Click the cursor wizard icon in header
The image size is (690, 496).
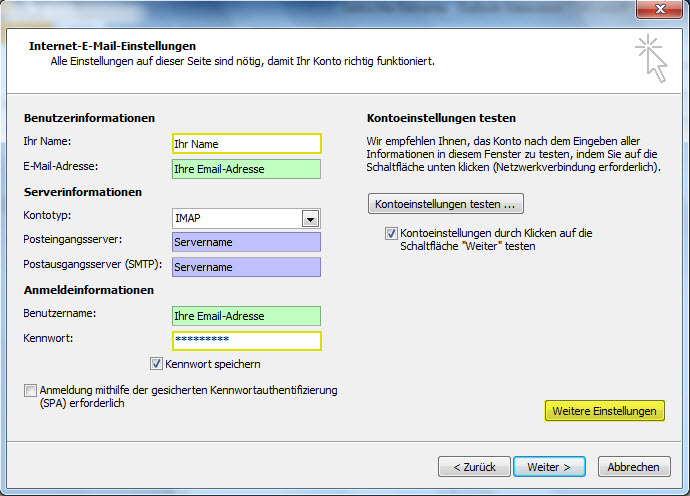pos(650,57)
